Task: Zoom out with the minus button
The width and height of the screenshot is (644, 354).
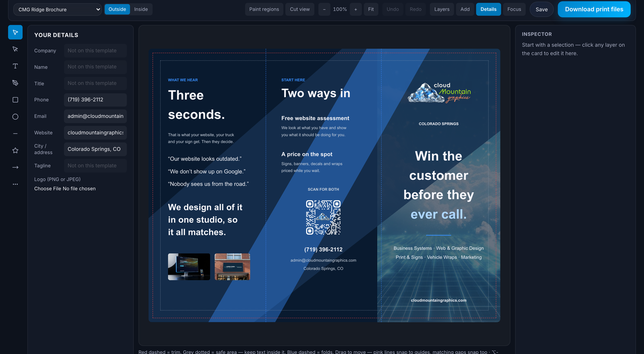Action: click(x=324, y=9)
